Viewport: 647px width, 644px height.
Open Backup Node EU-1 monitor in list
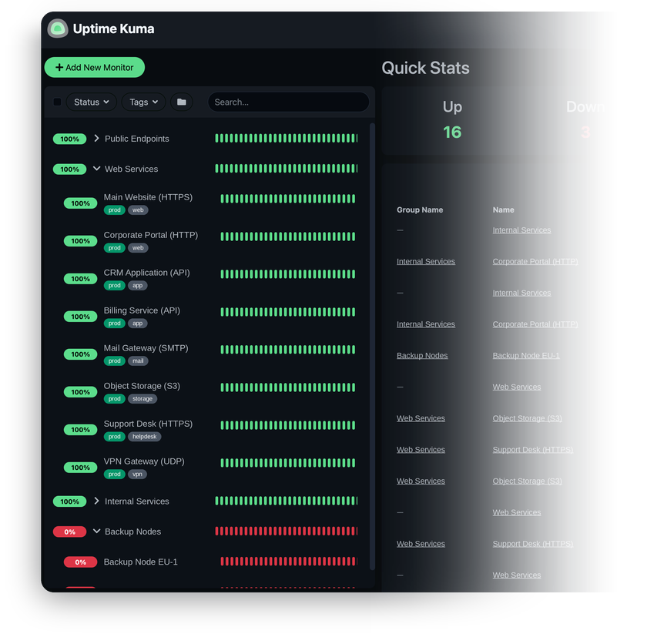[x=140, y=562]
